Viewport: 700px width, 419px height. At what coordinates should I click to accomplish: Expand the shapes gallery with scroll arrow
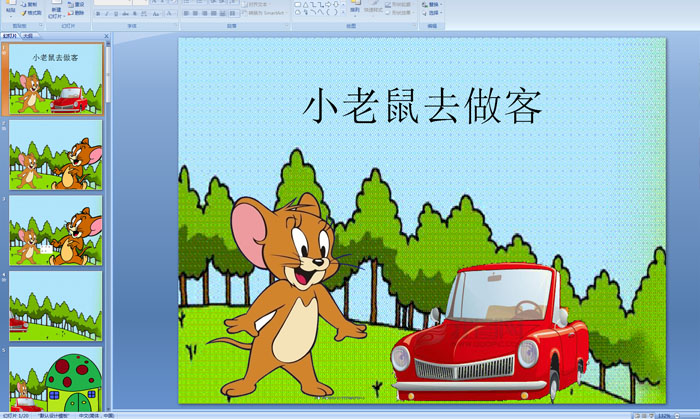coord(343,12)
